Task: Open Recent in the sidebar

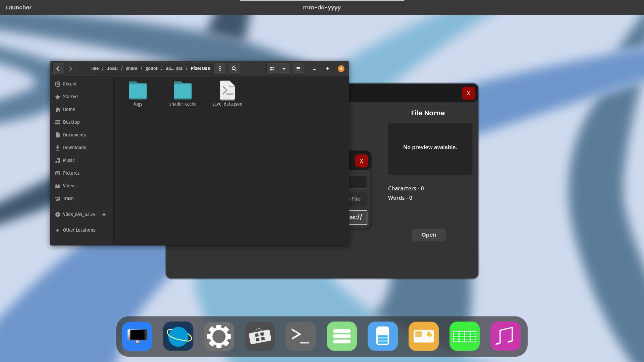Action: click(x=82, y=84)
